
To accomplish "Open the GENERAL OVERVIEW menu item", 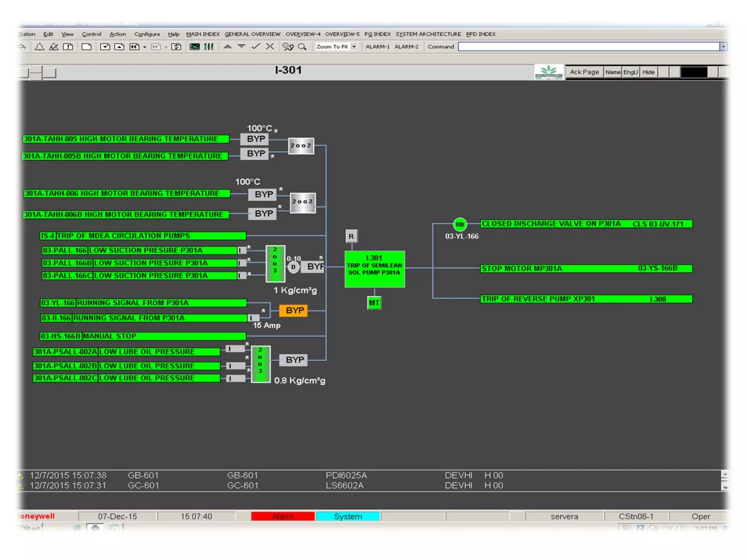I will point(252,34).
